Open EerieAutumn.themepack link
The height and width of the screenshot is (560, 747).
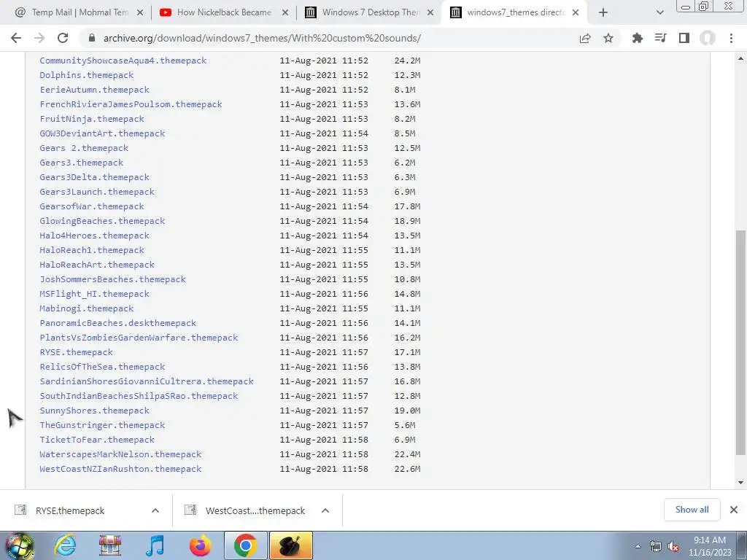tap(94, 90)
